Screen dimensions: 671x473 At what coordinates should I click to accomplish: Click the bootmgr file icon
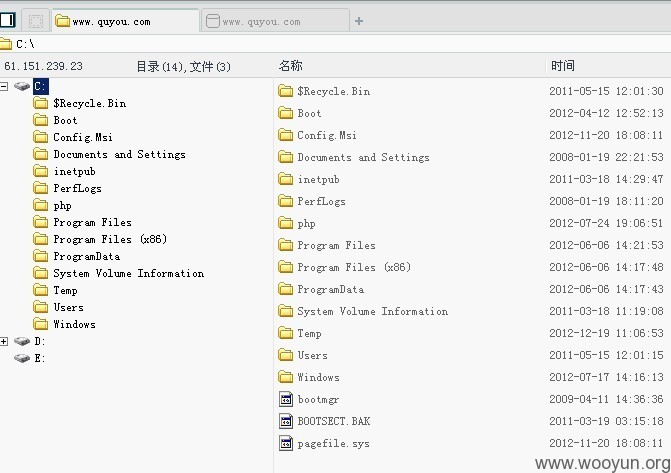pos(286,399)
